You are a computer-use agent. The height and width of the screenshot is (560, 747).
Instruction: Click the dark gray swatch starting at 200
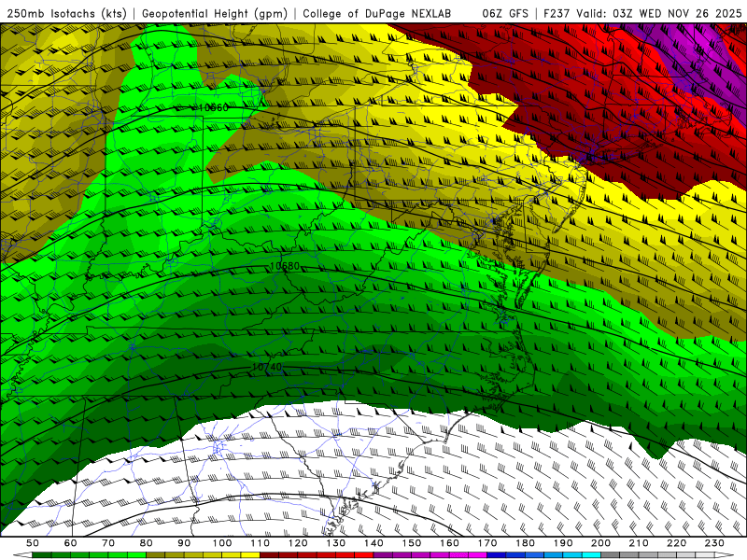(x=611, y=555)
